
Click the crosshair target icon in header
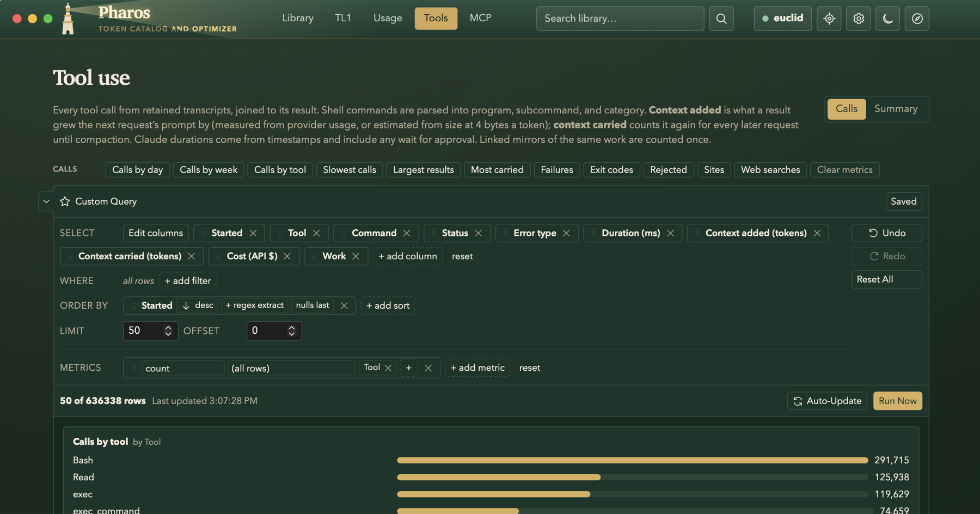coord(829,19)
